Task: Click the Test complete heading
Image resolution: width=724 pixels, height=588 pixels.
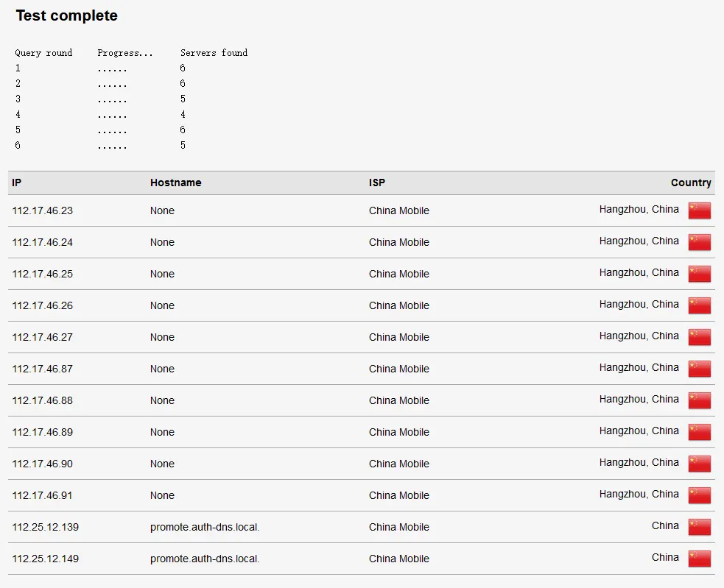Action: coord(67,15)
